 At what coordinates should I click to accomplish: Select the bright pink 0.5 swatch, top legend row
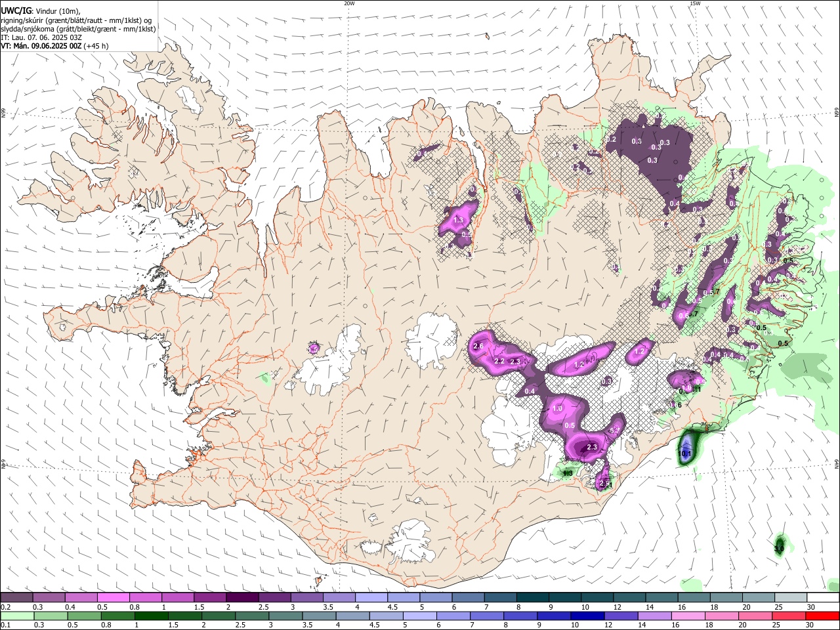(x=113, y=597)
